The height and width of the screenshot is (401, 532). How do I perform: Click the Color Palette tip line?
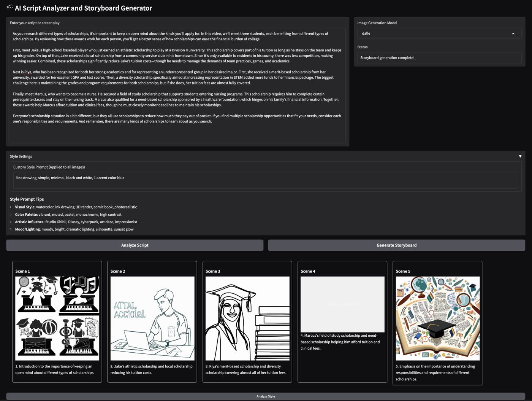click(68, 215)
